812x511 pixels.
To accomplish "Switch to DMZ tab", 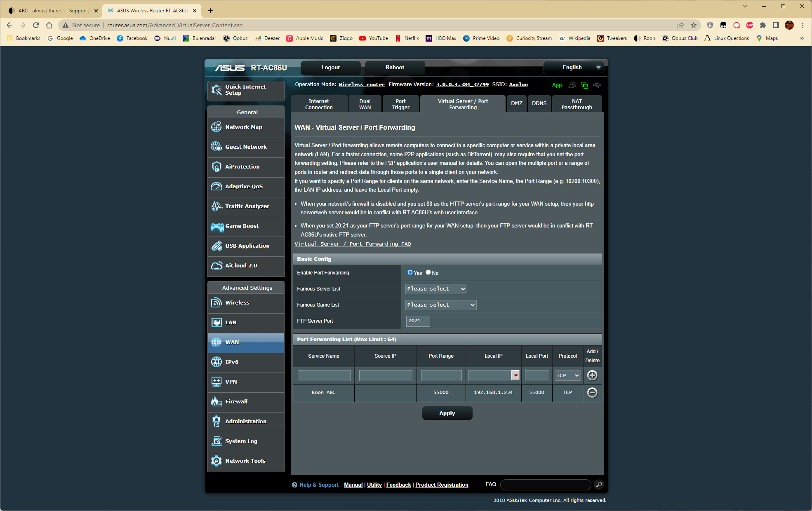I will [x=517, y=103].
